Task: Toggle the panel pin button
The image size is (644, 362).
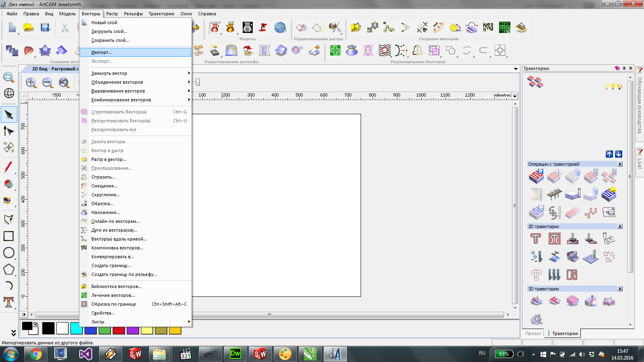Action: pos(624,68)
